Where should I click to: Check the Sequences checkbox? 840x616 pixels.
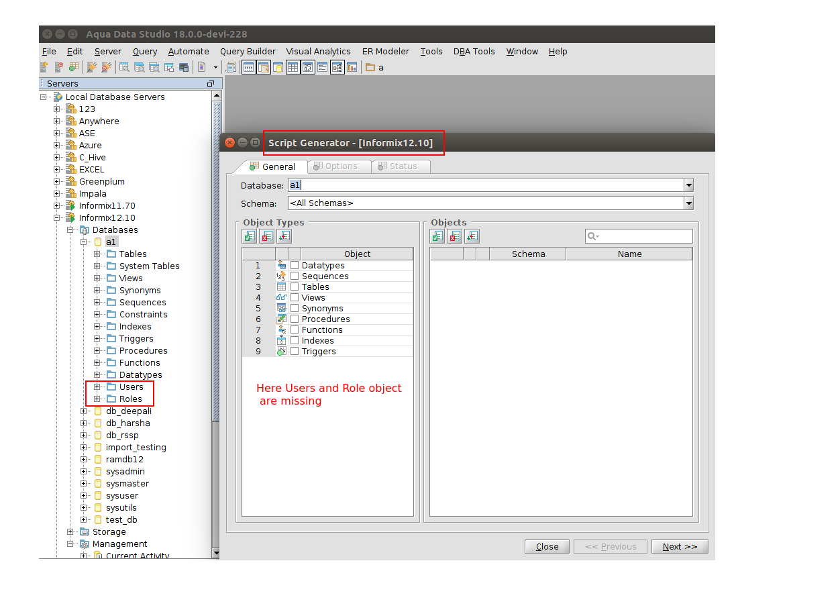tap(295, 276)
